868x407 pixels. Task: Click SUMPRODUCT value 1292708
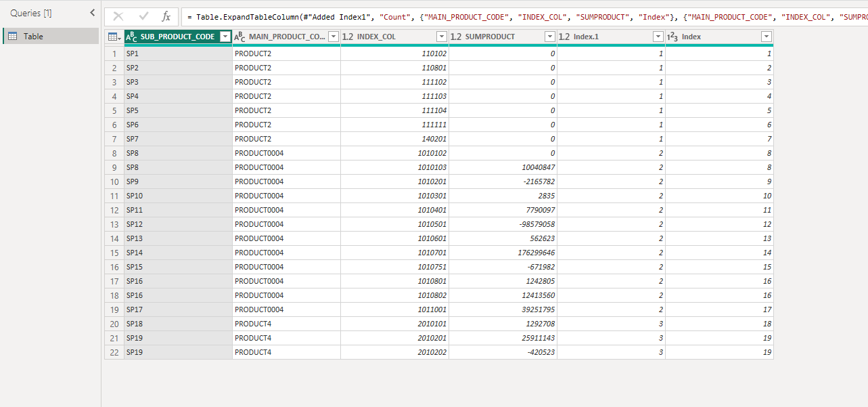click(503, 324)
